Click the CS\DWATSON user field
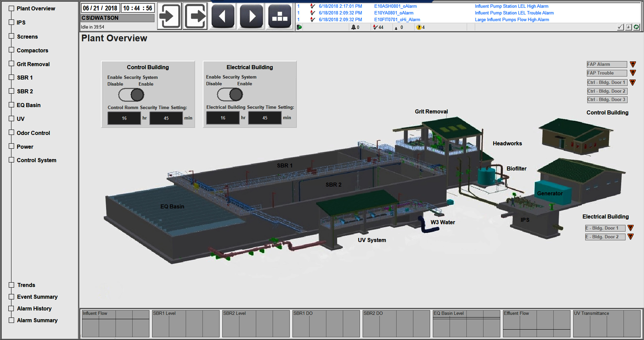 click(x=118, y=18)
